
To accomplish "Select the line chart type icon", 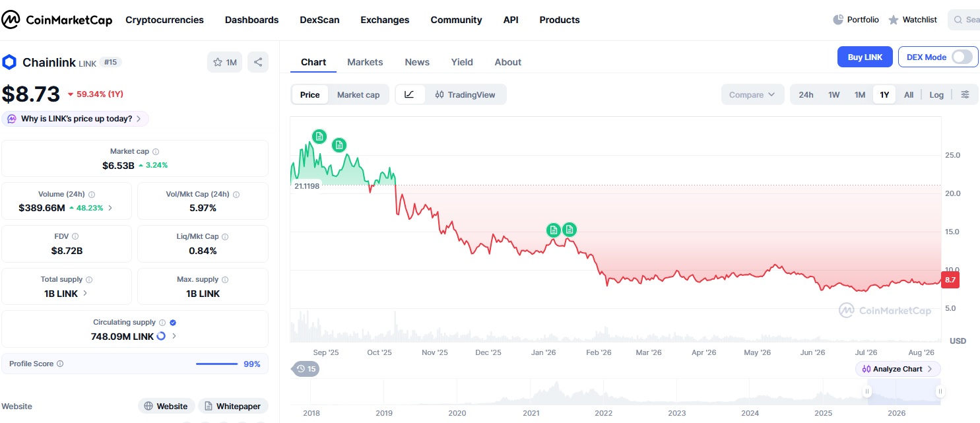I will pyautogui.click(x=409, y=94).
